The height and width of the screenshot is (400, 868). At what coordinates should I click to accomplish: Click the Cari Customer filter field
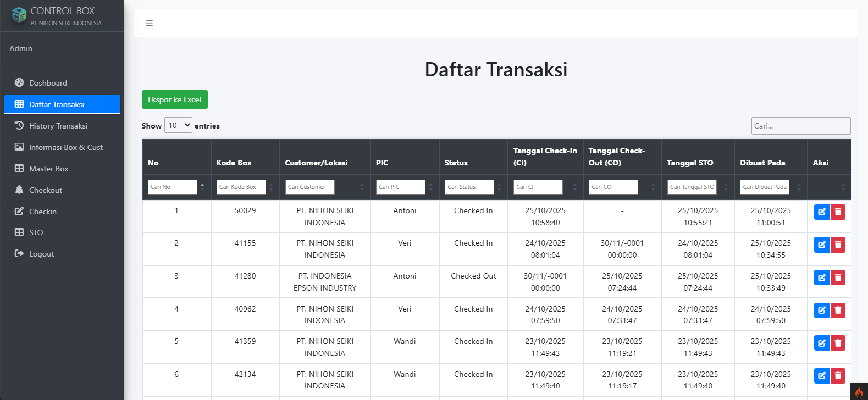click(310, 187)
